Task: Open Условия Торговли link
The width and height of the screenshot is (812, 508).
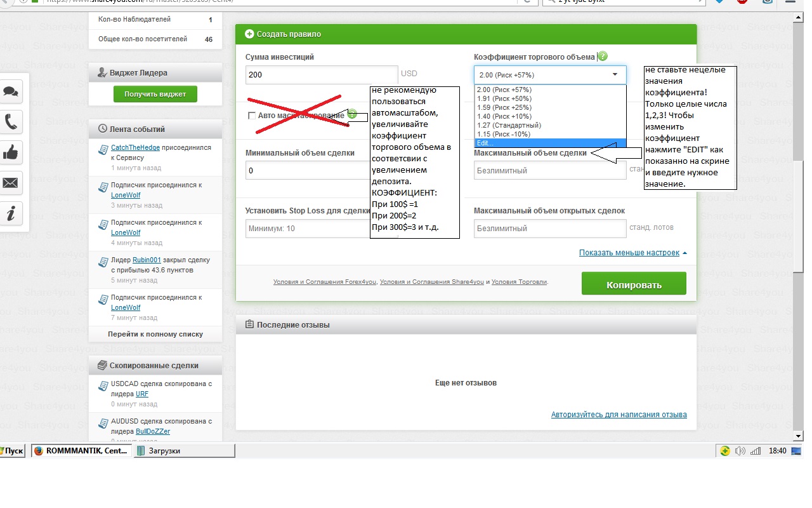Action: tap(520, 282)
